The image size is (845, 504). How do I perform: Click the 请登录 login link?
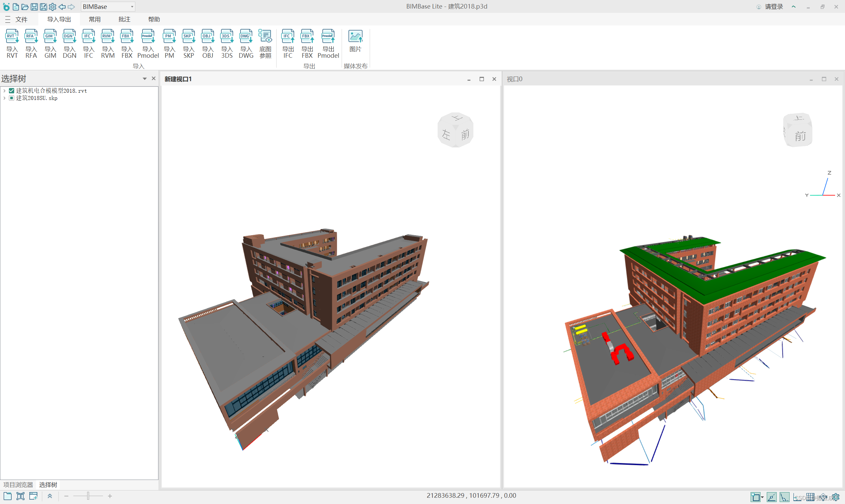[773, 7]
